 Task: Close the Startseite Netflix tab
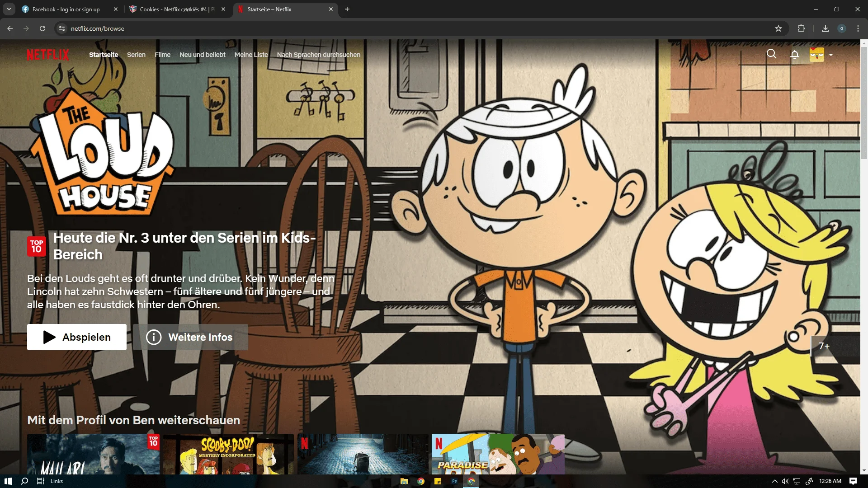coord(331,9)
